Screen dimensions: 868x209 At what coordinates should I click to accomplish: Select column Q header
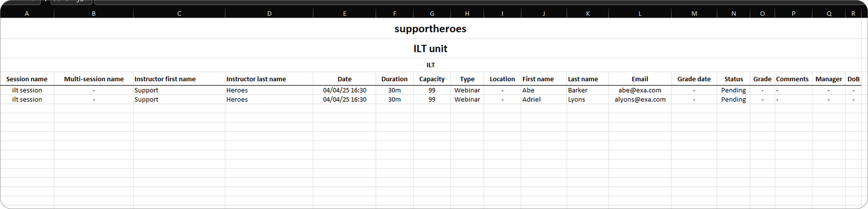[x=829, y=14]
